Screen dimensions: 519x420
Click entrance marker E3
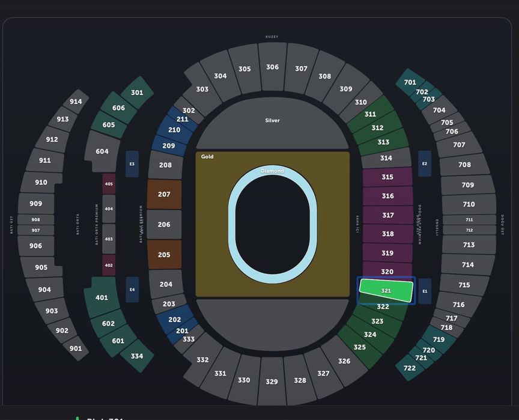132,164
